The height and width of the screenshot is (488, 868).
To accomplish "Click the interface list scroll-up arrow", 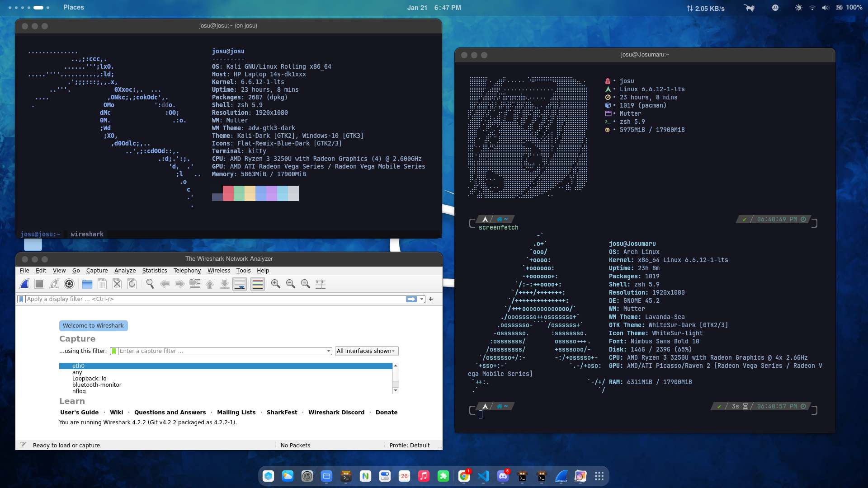I will coord(396,366).
